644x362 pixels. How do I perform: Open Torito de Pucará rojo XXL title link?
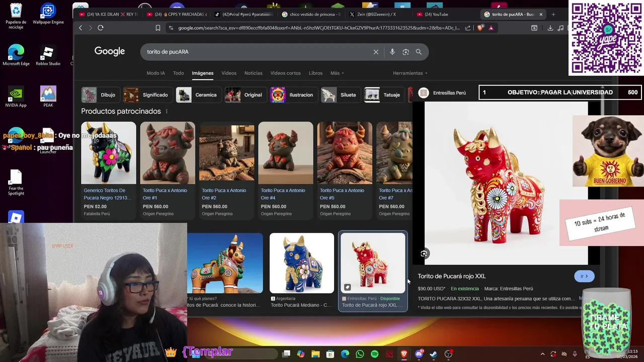point(452,276)
